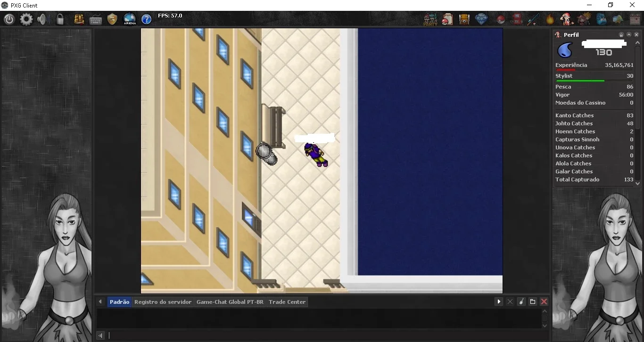
Task: Maximize the PXG Client window
Action: (611, 5)
